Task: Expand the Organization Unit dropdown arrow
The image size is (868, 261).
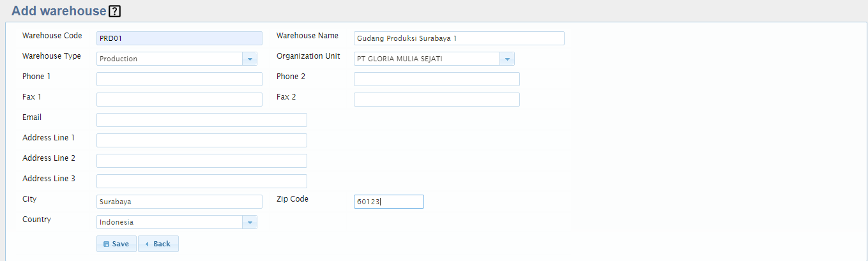Action: [x=507, y=59]
